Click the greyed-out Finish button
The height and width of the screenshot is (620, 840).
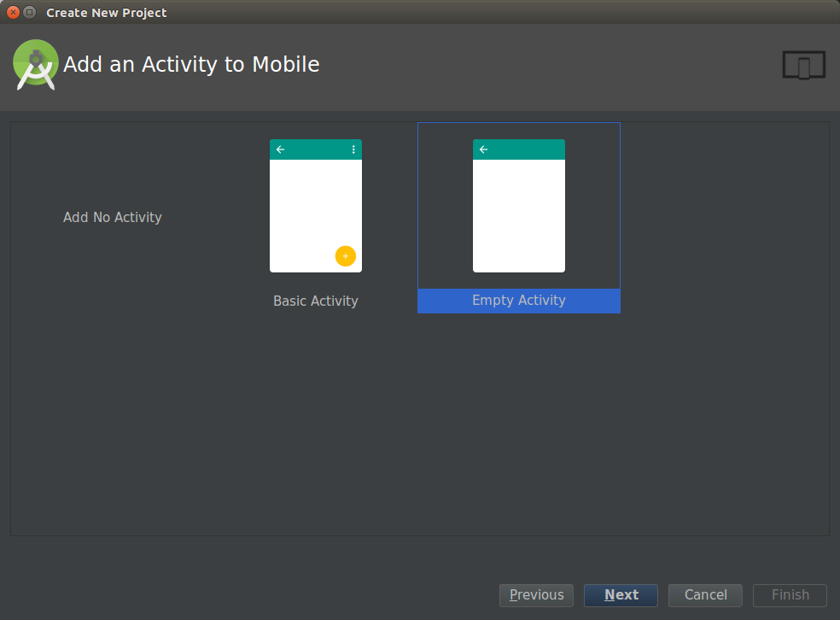click(x=790, y=595)
